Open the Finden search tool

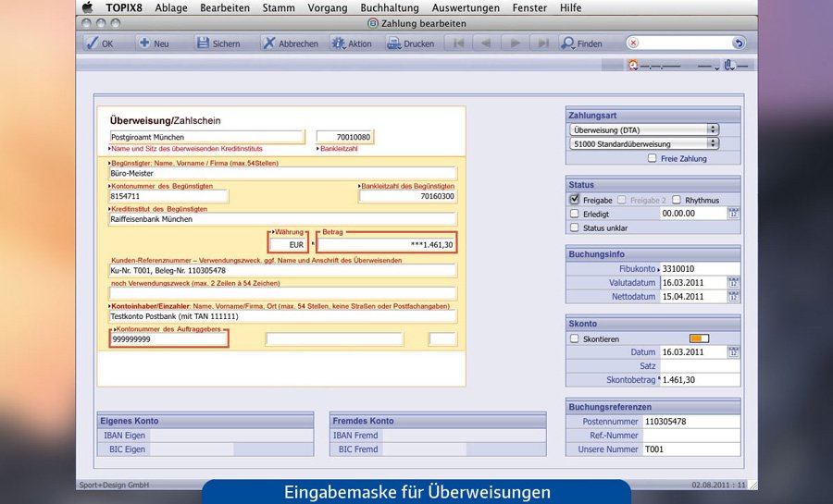tap(582, 43)
